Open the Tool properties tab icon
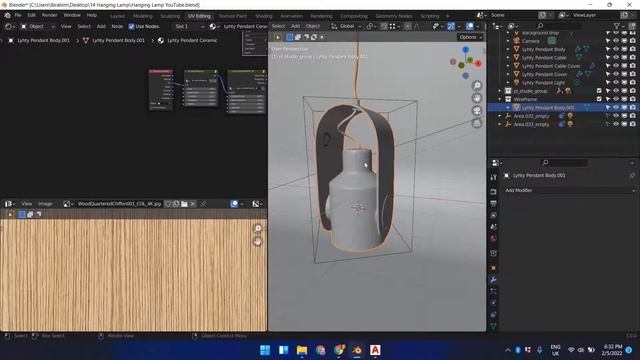Viewport: 640px width, 360px height. (x=493, y=178)
